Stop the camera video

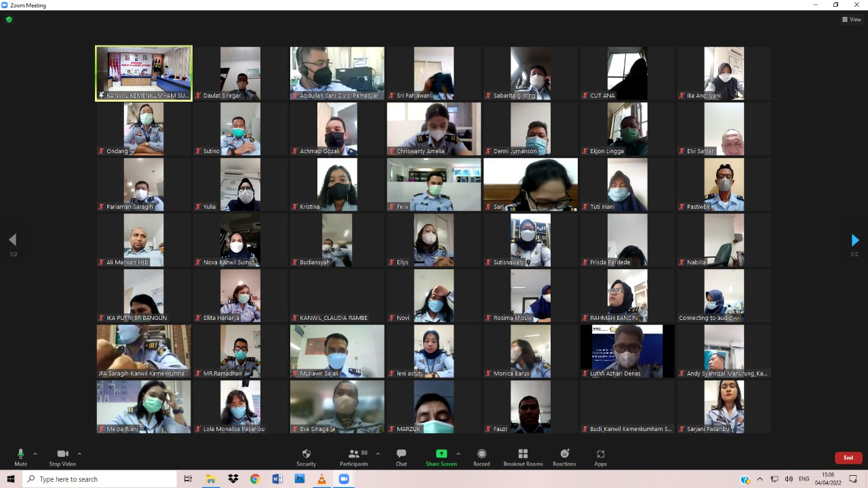pyautogui.click(x=62, y=457)
